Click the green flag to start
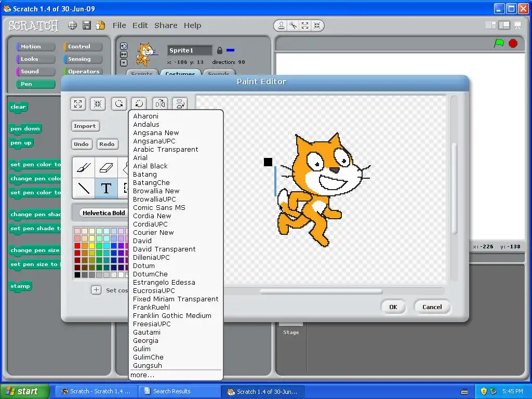The image size is (532, 399). point(499,43)
